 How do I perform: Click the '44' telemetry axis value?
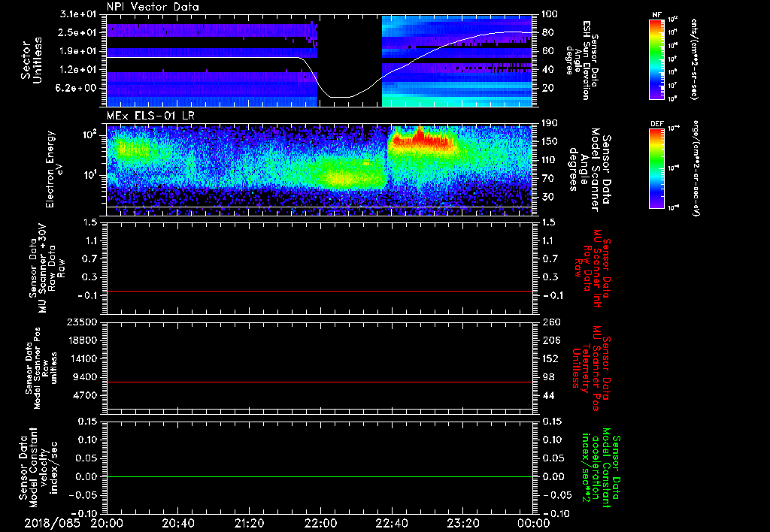(x=548, y=395)
